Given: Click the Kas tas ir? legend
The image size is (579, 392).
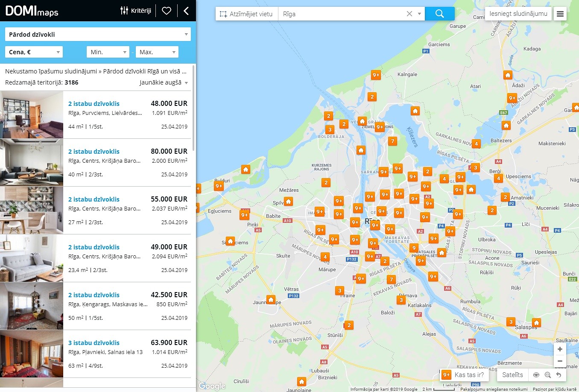Looking at the screenshot, I should point(464,375).
